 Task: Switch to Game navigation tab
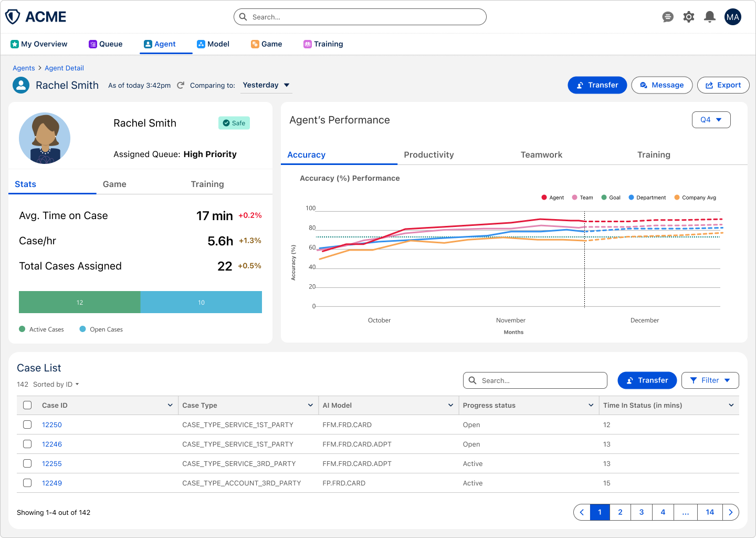pyautogui.click(x=266, y=44)
